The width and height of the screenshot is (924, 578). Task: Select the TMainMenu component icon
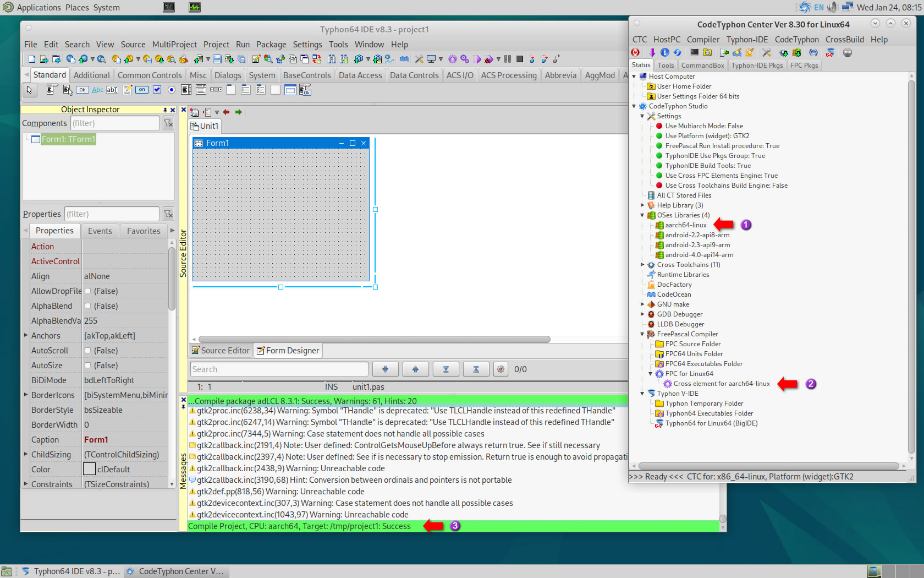click(x=53, y=90)
